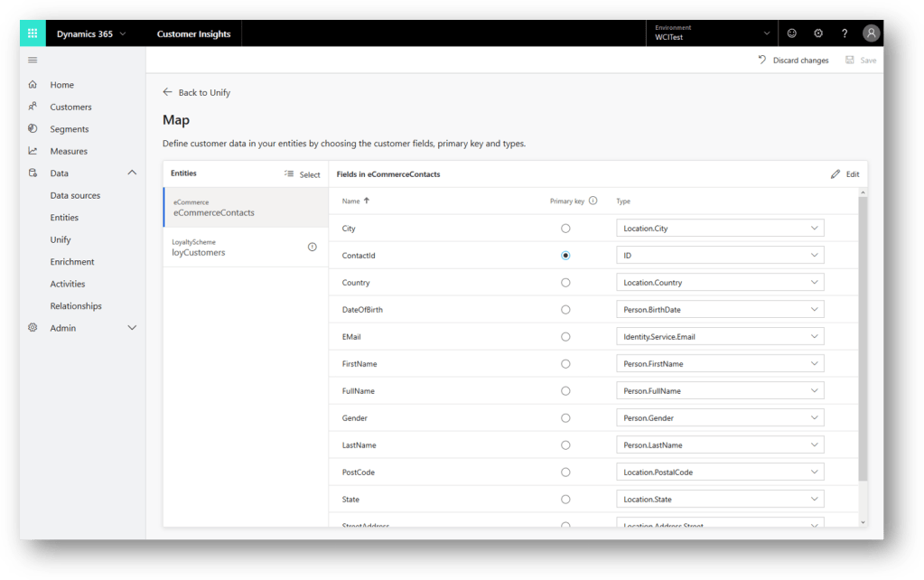The height and width of the screenshot is (580, 924).
Task: Open Enrichment under Data
Action: [72, 262]
